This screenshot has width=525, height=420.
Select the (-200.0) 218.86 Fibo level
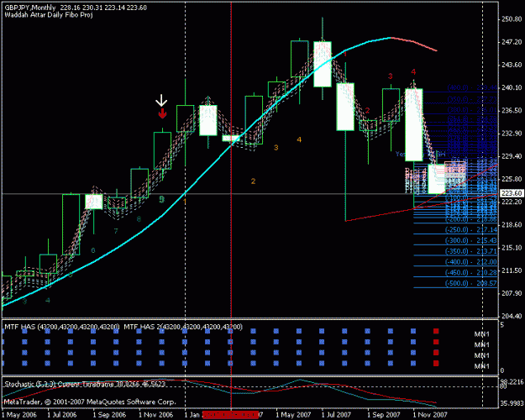click(x=471, y=219)
